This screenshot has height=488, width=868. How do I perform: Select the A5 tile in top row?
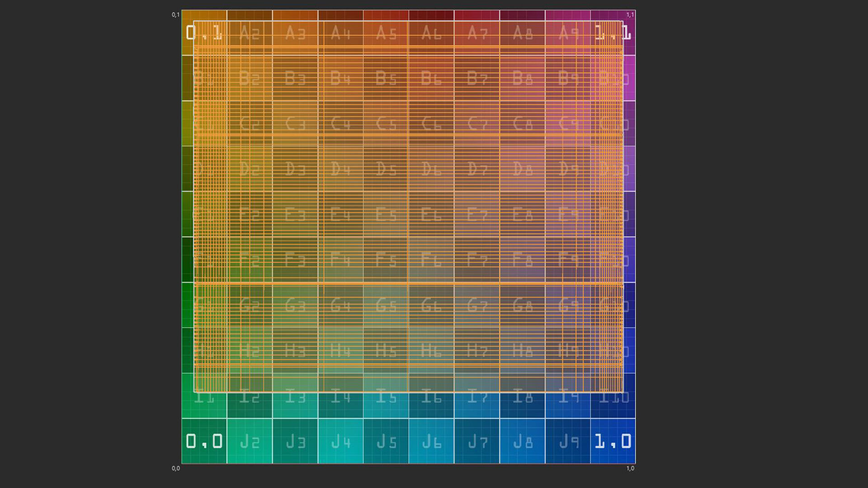click(x=386, y=33)
